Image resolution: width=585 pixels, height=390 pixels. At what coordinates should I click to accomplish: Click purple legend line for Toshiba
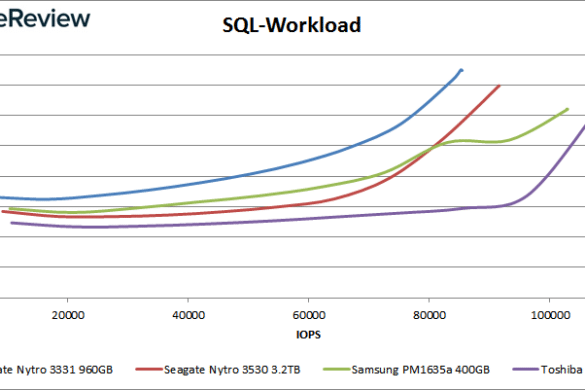526,369
